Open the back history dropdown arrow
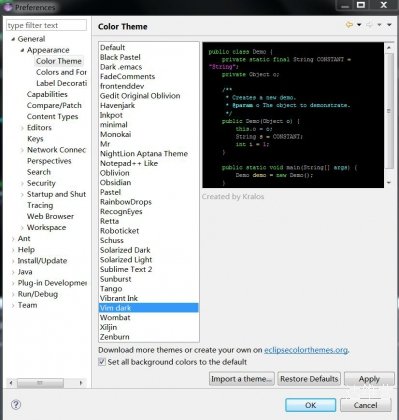This screenshot has height=420, width=399. pyautogui.click(x=359, y=25)
